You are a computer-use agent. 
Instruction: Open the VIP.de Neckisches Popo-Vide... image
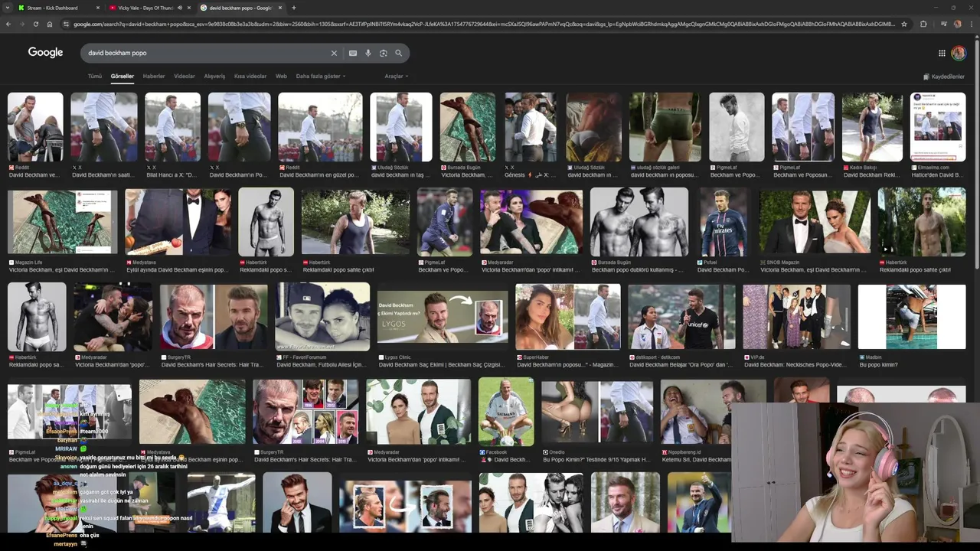[x=796, y=317]
